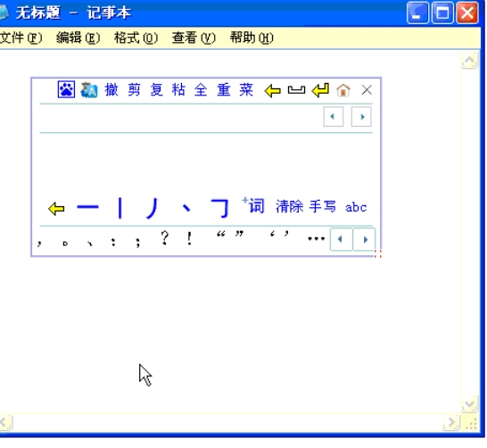Select the vertical stroke 丨
Image resolution: width=487 pixels, height=448 pixels.
[x=120, y=208]
